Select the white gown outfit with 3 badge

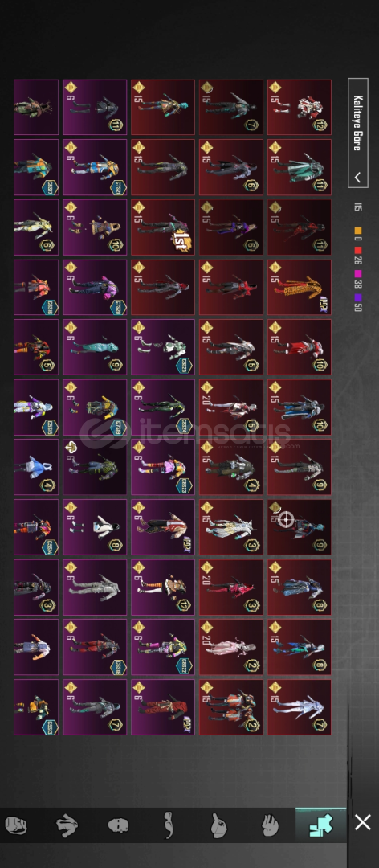[230, 527]
